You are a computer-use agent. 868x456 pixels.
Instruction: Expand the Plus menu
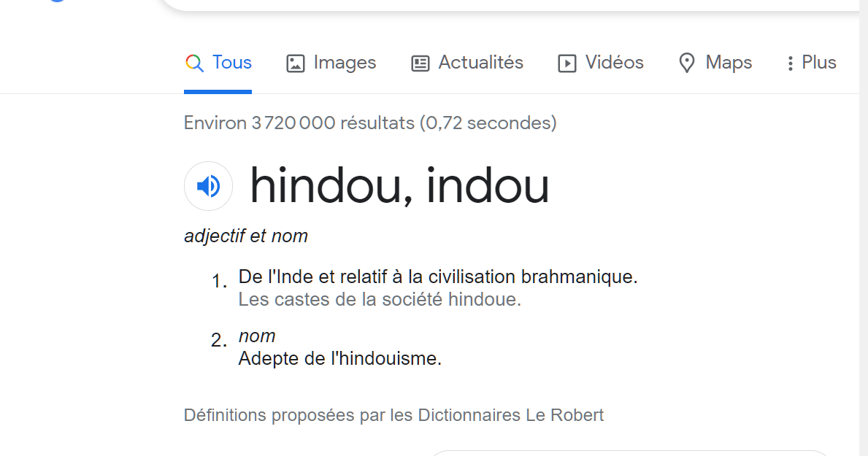[818, 63]
